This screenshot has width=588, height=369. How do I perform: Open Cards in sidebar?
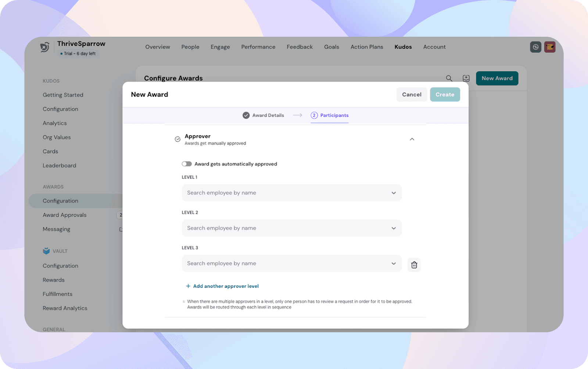coord(50,151)
